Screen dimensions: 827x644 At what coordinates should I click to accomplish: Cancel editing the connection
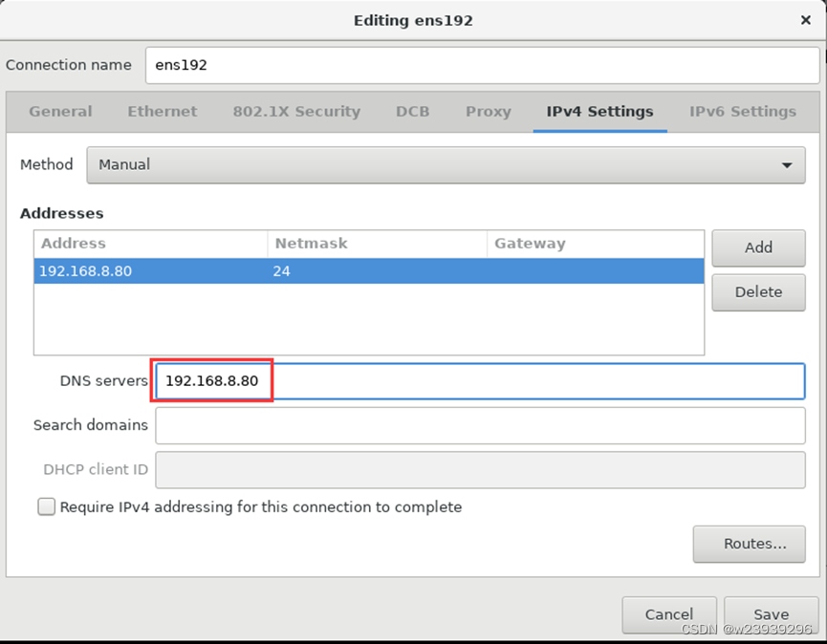(669, 614)
